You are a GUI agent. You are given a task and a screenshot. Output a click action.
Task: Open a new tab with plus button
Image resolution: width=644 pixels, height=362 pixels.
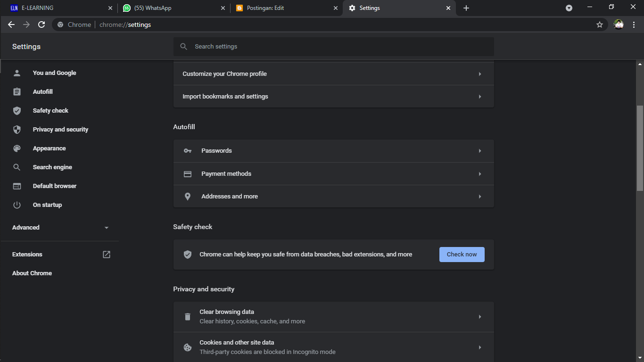coord(466,8)
